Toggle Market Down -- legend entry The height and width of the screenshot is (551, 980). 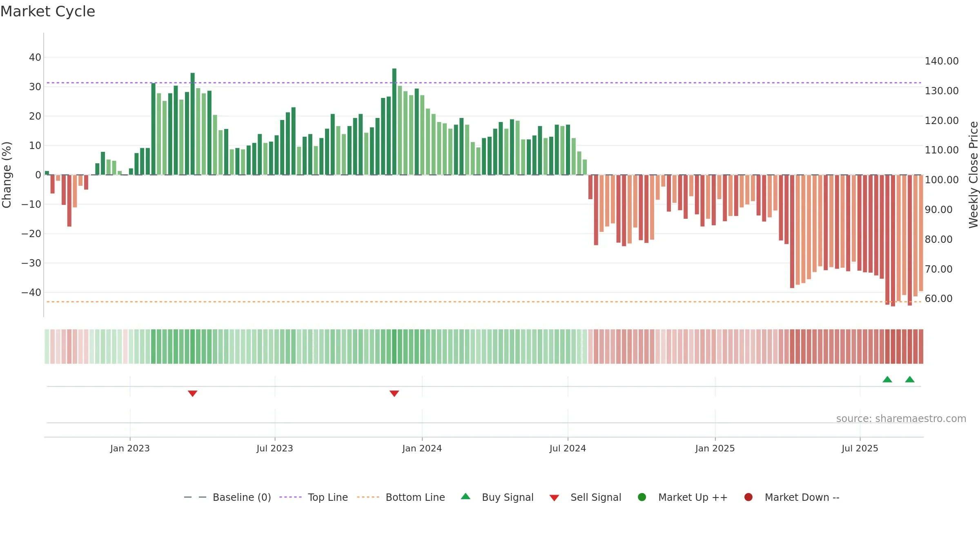[792, 497]
